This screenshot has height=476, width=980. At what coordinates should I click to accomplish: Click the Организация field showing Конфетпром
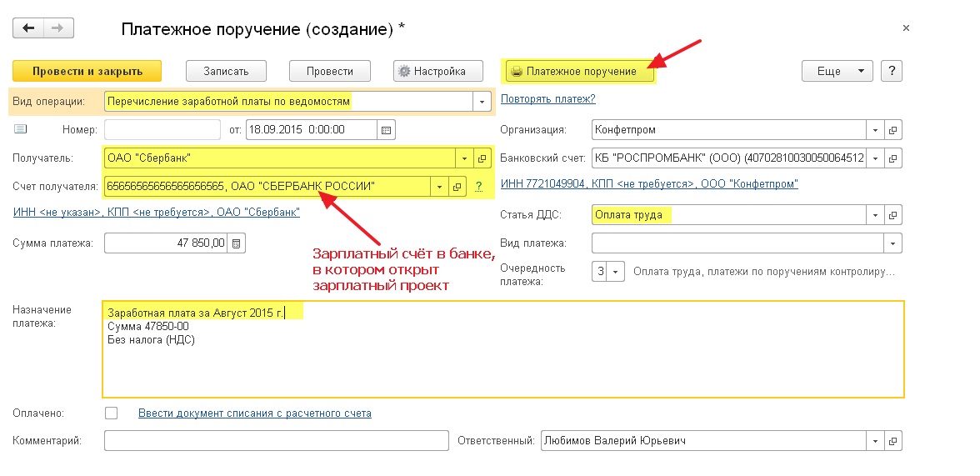(x=729, y=130)
